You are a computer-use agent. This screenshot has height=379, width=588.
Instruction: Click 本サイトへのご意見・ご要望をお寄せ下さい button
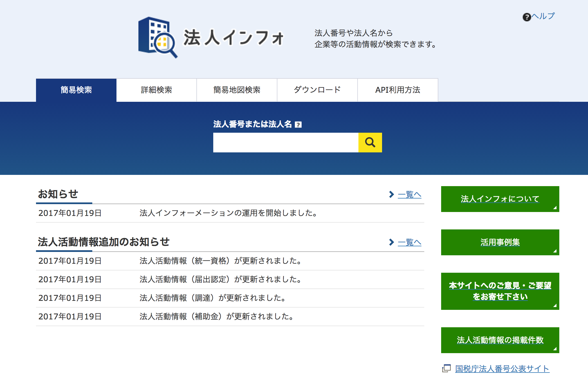[x=500, y=291]
